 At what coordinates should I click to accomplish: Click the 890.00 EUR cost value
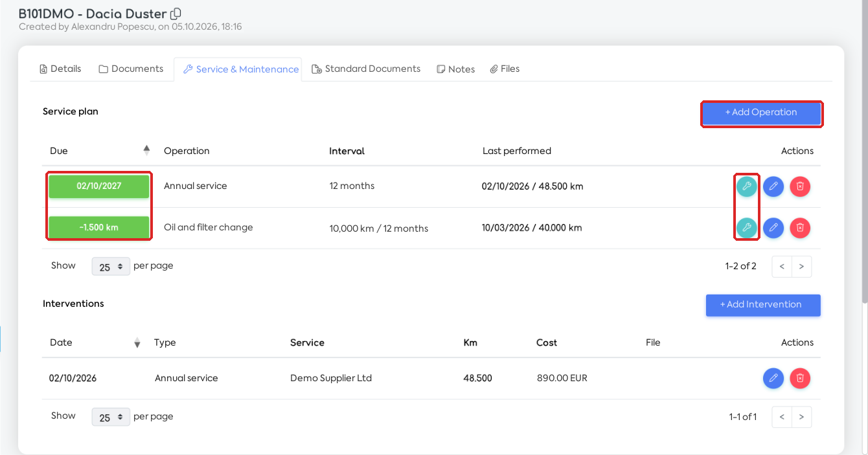[x=562, y=378]
